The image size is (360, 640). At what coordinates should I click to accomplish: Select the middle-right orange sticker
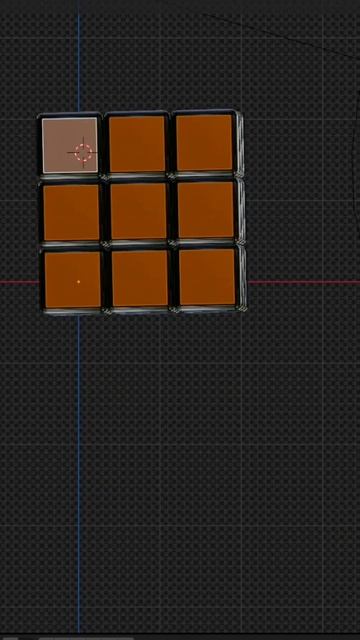pos(206,209)
